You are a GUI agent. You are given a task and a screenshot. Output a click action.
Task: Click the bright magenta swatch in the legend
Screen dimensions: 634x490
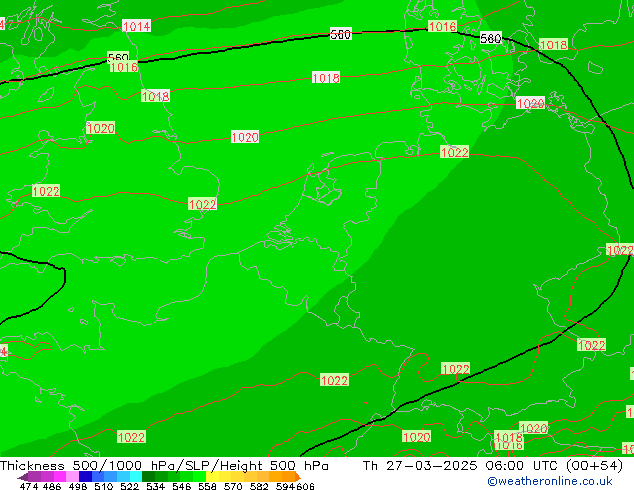tap(60, 476)
